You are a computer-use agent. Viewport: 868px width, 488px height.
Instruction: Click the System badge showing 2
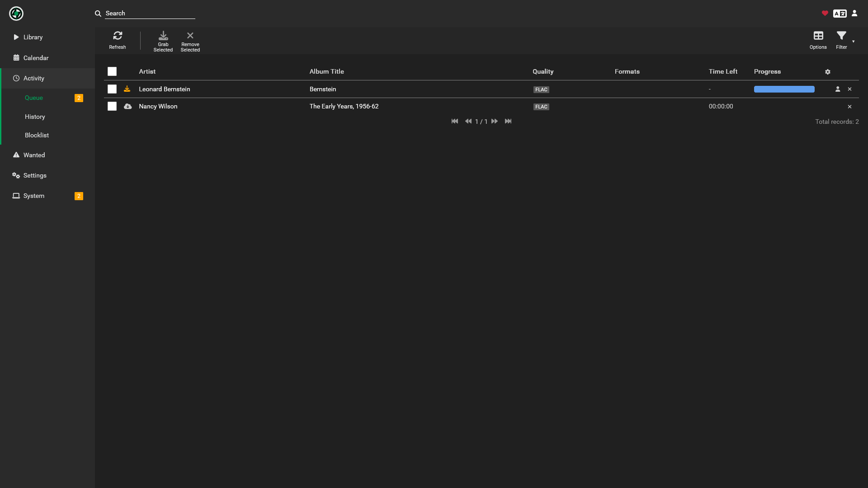pyautogui.click(x=79, y=196)
